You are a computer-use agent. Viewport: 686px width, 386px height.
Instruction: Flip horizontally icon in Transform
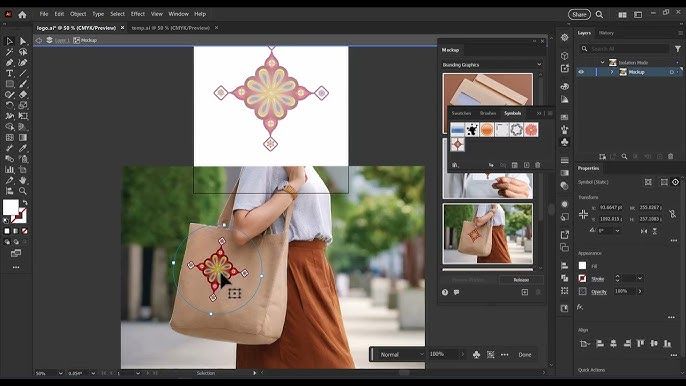pos(644,231)
